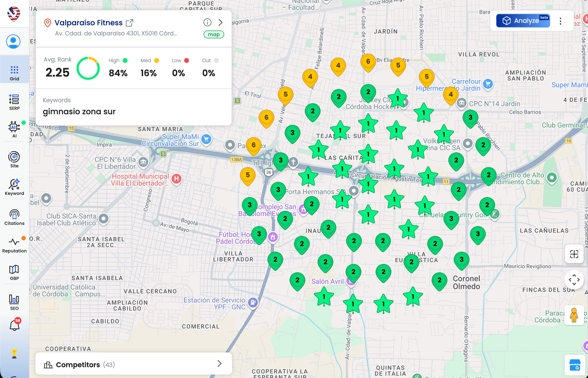Select the Grid tool in sidebar
Screen dimensions: 588x378
[14, 73]
